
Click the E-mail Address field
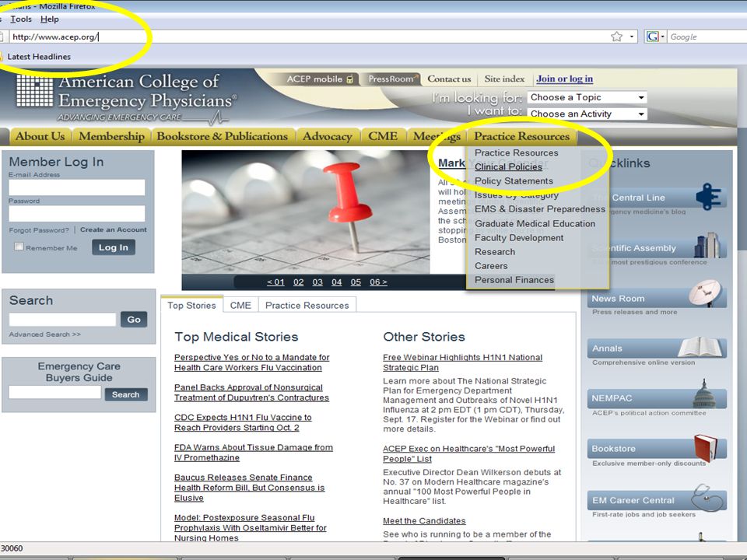point(77,187)
